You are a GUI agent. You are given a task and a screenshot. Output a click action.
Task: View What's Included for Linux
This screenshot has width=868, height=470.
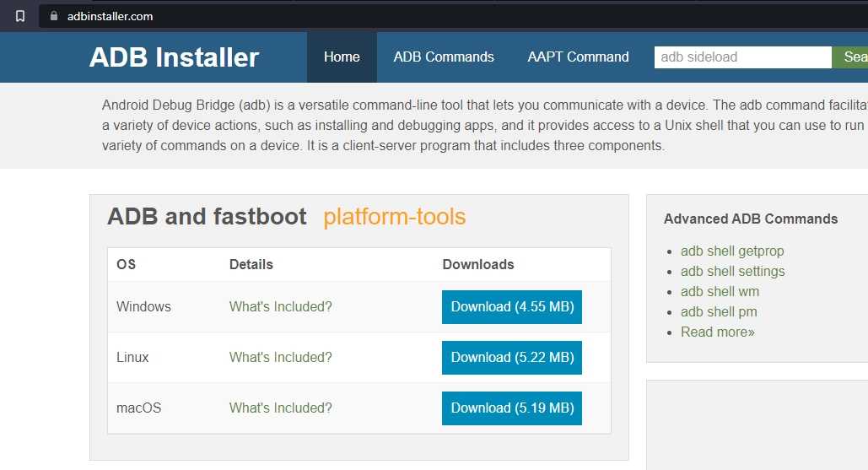pos(281,358)
